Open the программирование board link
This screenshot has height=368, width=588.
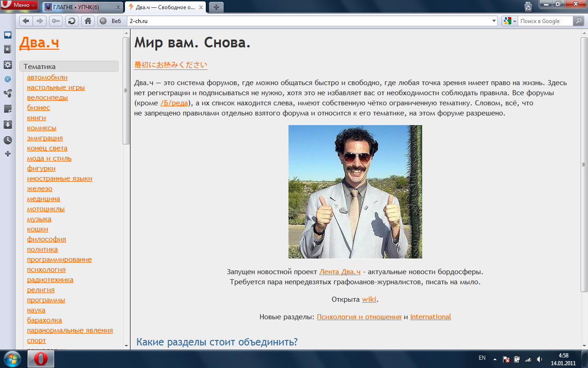(x=59, y=259)
